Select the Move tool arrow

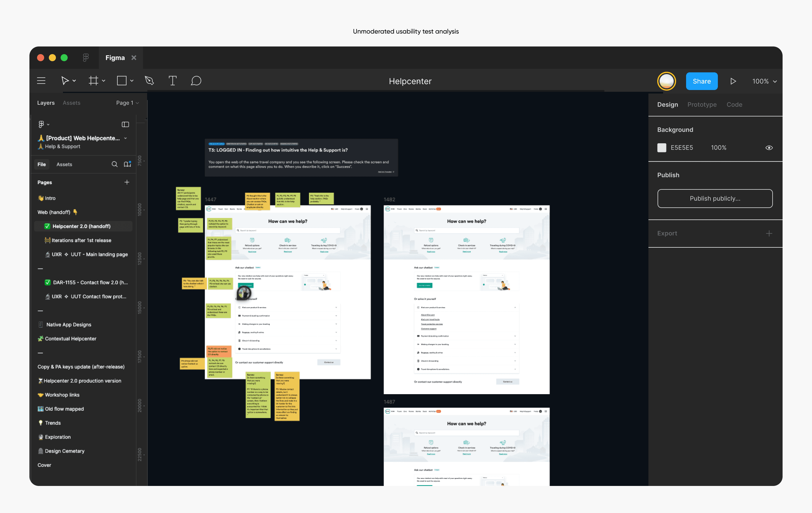pos(65,81)
